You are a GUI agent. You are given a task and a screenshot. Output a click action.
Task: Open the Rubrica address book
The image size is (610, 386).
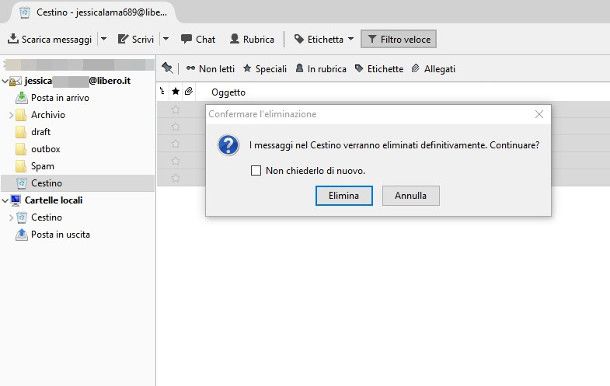pyautogui.click(x=252, y=39)
